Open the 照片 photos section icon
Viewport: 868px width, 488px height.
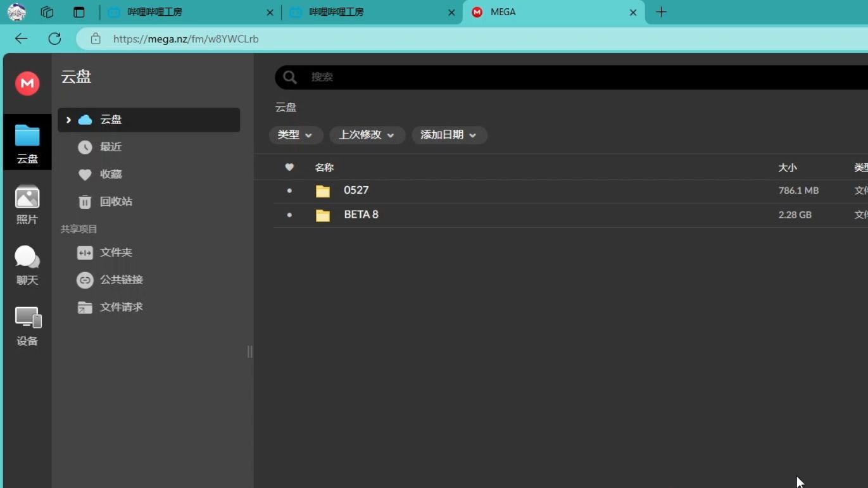coord(27,204)
